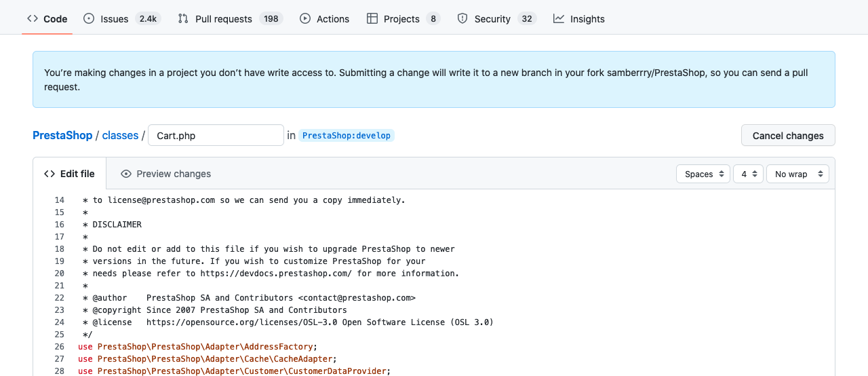Click the @license OSL-3.0 URL line

pyautogui.click(x=288, y=322)
